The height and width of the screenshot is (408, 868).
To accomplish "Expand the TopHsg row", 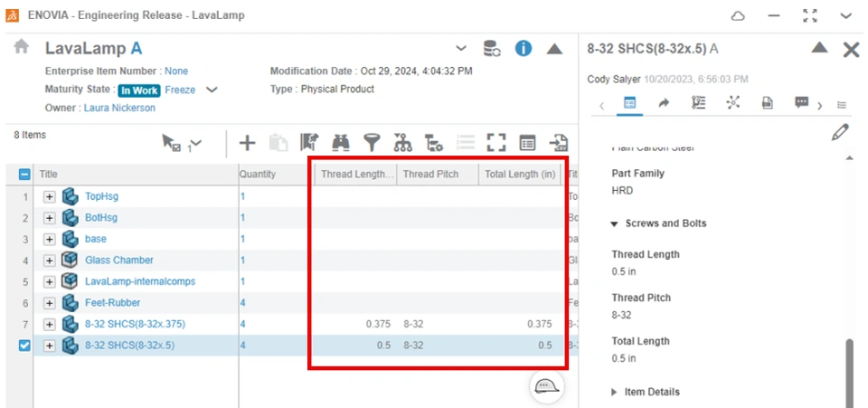I will point(50,196).
